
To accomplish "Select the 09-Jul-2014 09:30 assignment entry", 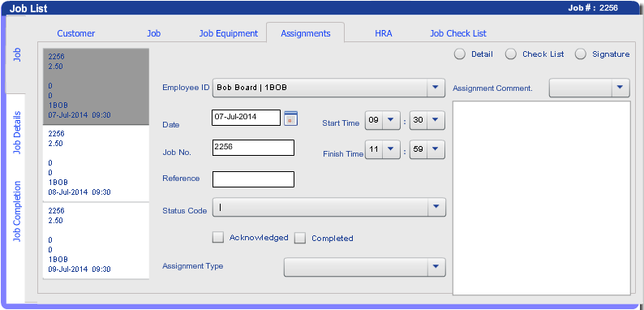I will 96,240.
